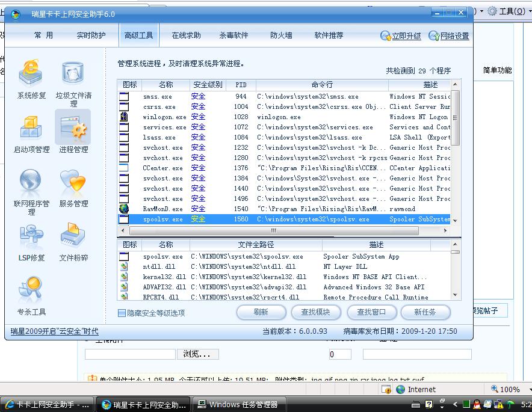Click the kernel32.dll module icon
532x412 pixels.
[124, 277]
